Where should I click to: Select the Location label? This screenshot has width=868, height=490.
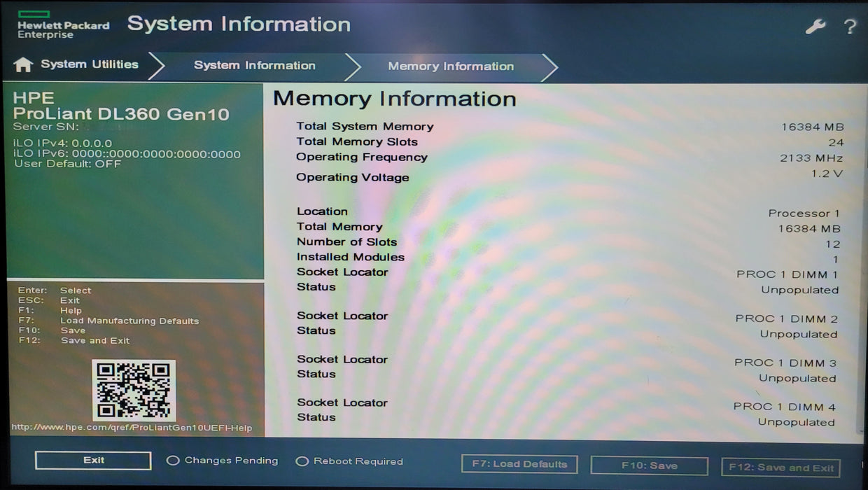(x=322, y=211)
